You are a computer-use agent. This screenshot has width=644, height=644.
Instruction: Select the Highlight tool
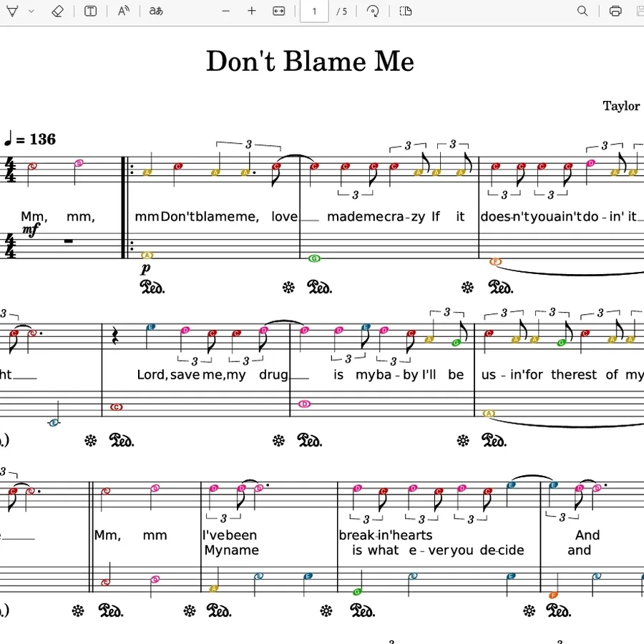coord(12,11)
